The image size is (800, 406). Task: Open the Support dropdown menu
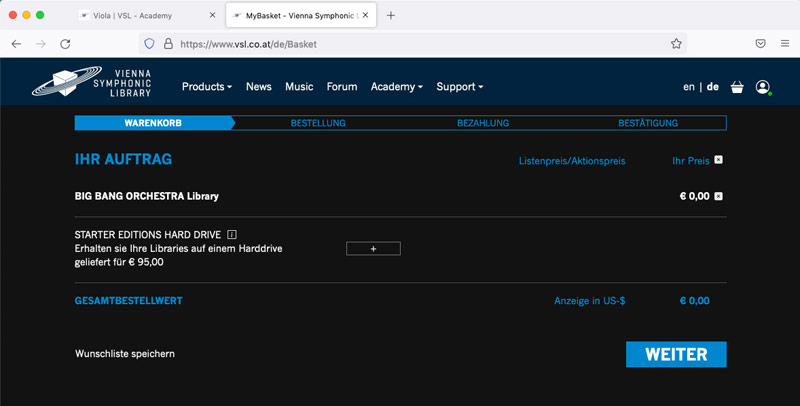[459, 87]
